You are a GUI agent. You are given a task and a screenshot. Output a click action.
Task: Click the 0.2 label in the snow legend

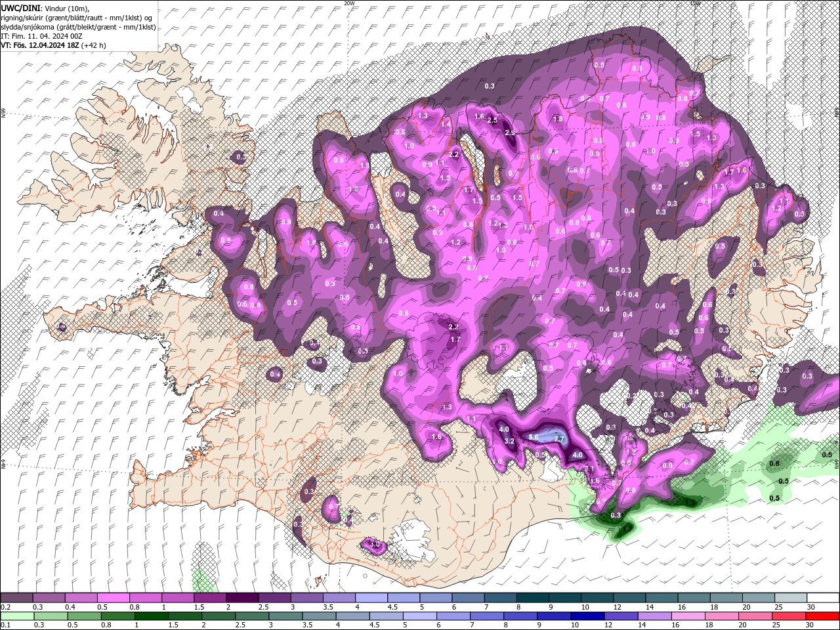[5, 607]
